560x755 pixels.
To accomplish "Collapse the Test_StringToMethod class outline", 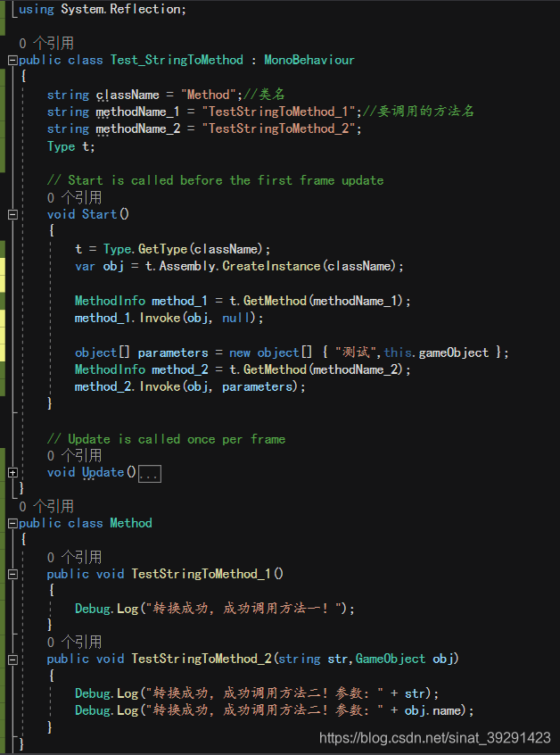I will [x=12, y=60].
